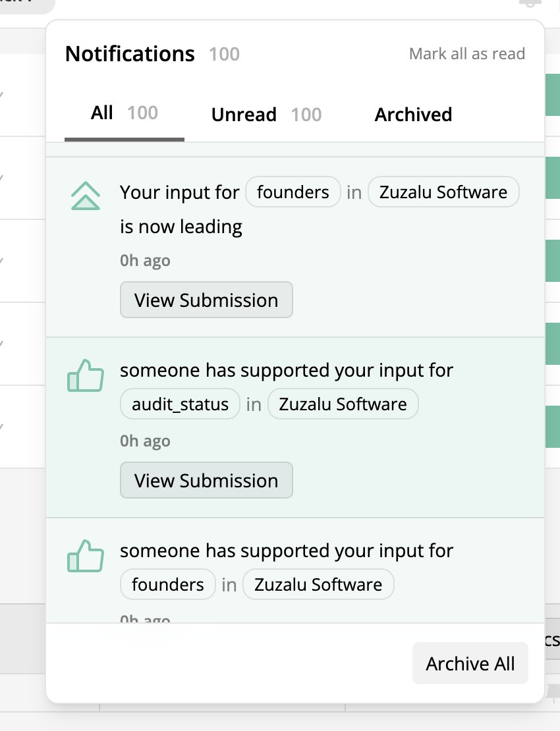Click Zuzalu Software tag in bottom notification
This screenshot has height=731, width=560.
[x=318, y=584]
